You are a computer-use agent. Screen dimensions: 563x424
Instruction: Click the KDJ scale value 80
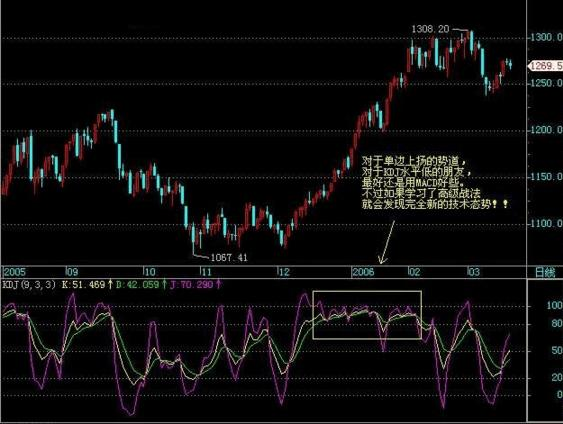point(557,323)
